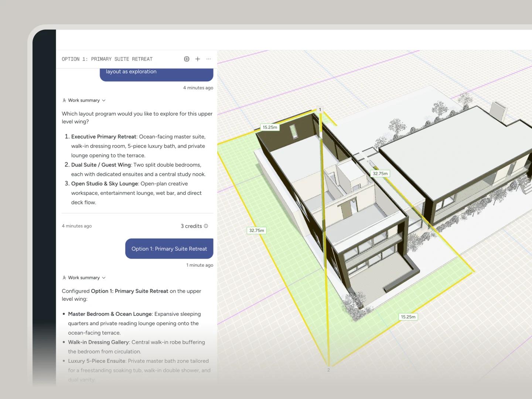
Task: Click compass icon beside second Work summary
Action: (x=64, y=278)
